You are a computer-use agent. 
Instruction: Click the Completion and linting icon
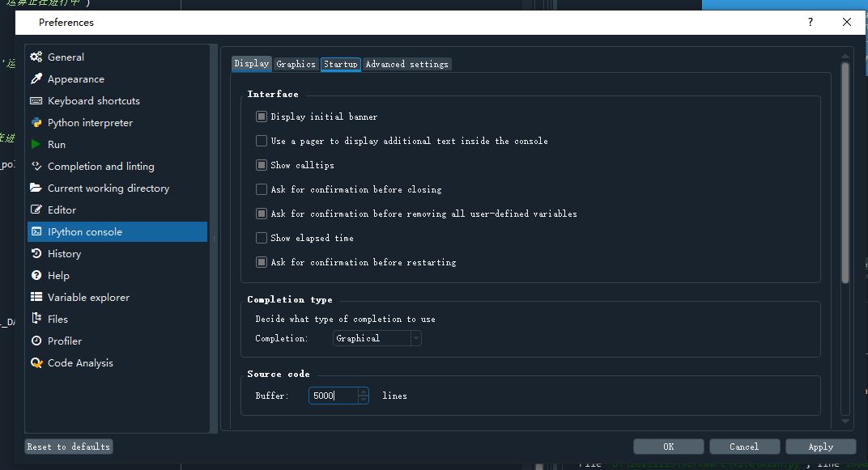[36, 166]
